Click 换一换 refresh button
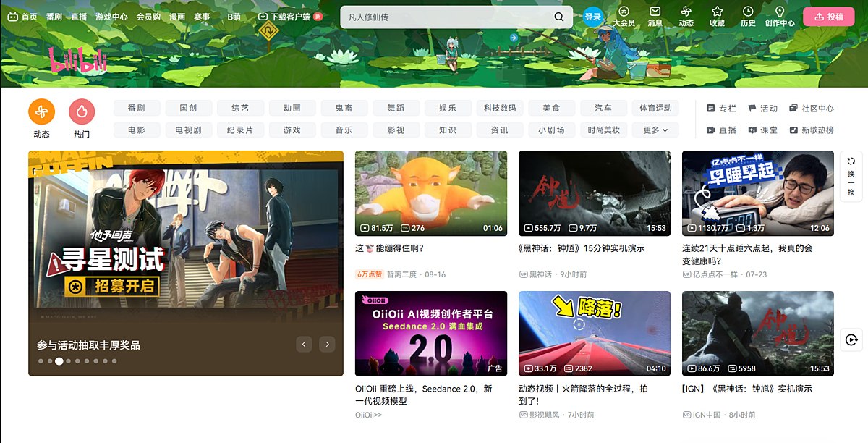This screenshot has height=443, width=868. (851, 177)
